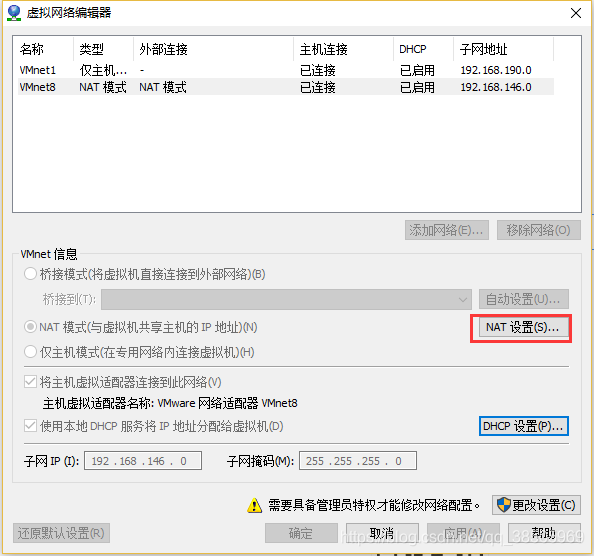The width and height of the screenshot is (594, 556).
Task: Click VMnet8's NAT 模式 external connection cell
Action: (x=163, y=87)
